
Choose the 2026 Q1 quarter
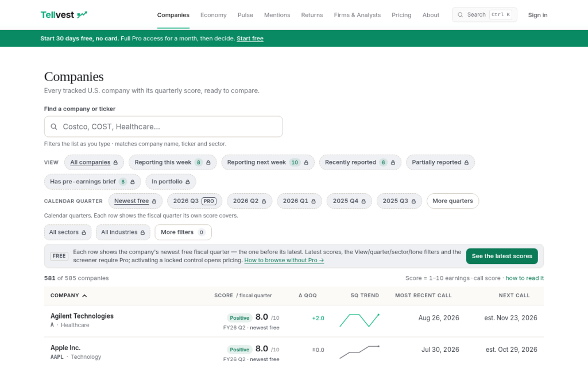click(299, 201)
